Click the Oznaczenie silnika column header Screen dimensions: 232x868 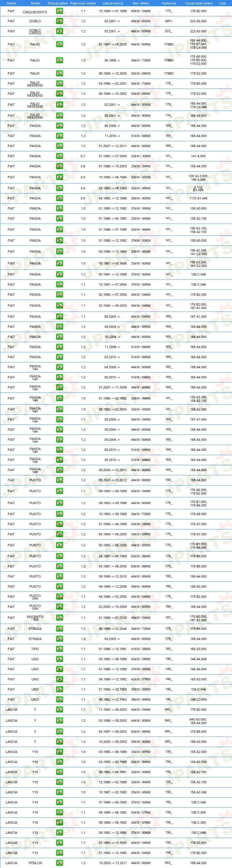click(x=198, y=3)
